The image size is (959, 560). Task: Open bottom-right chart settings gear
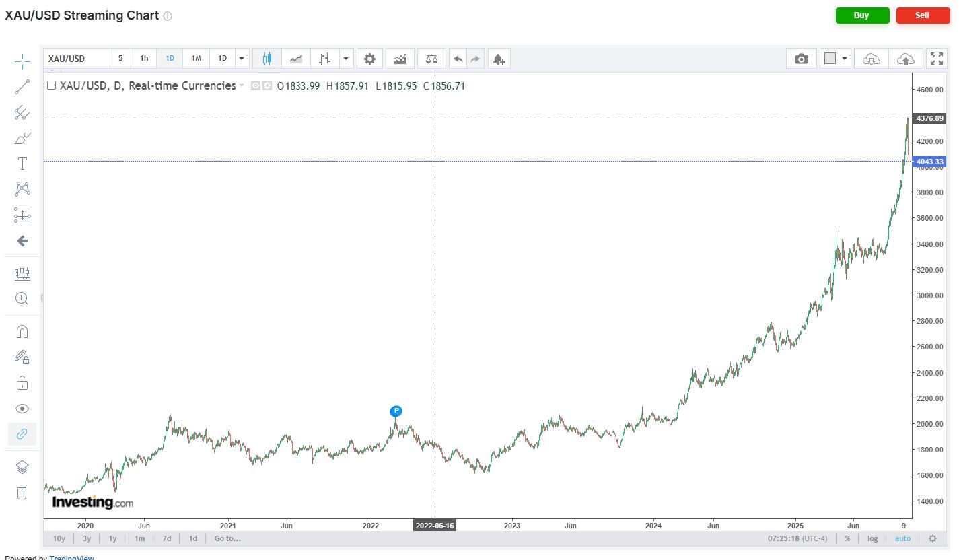[x=933, y=538]
